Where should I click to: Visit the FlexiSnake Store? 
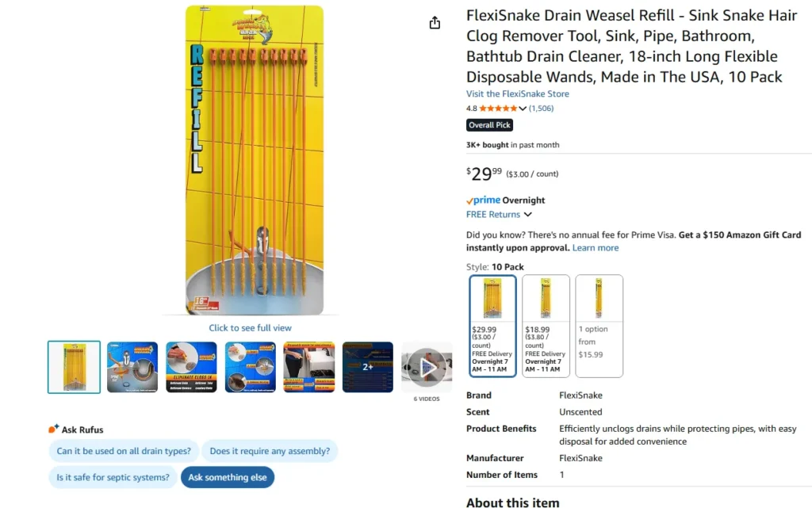(x=517, y=94)
